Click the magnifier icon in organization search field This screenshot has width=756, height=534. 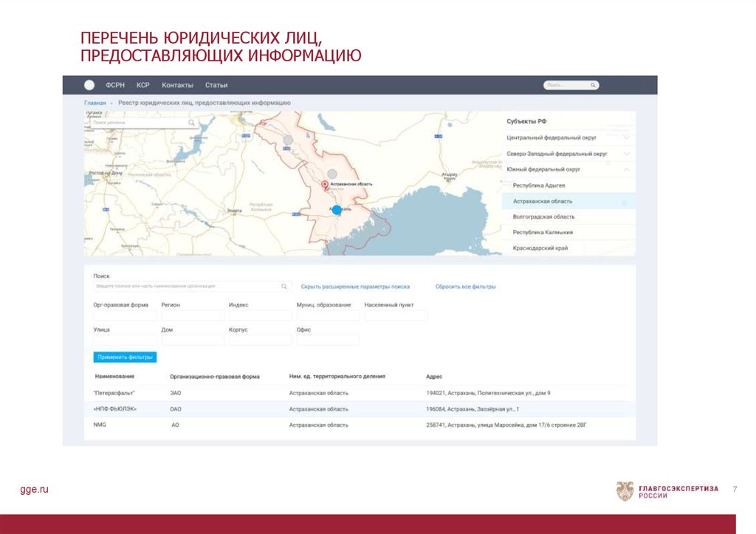(x=284, y=286)
